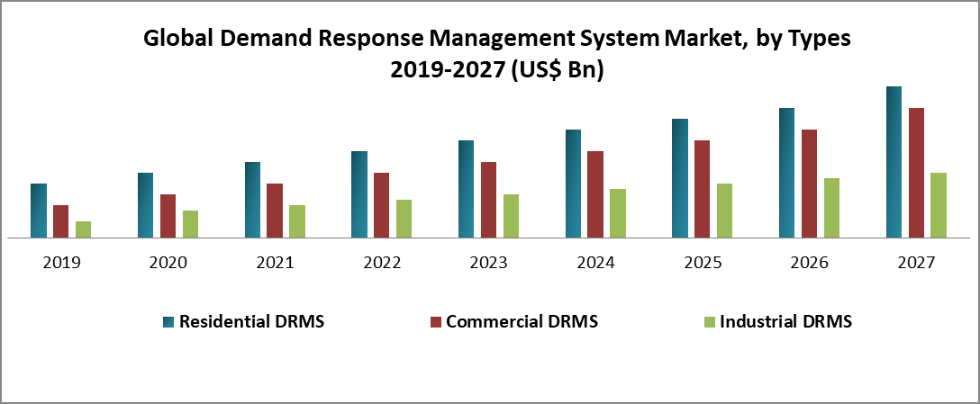980x404 pixels.
Task: Select the 2024 axis label
Action: pyautogui.click(x=595, y=263)
